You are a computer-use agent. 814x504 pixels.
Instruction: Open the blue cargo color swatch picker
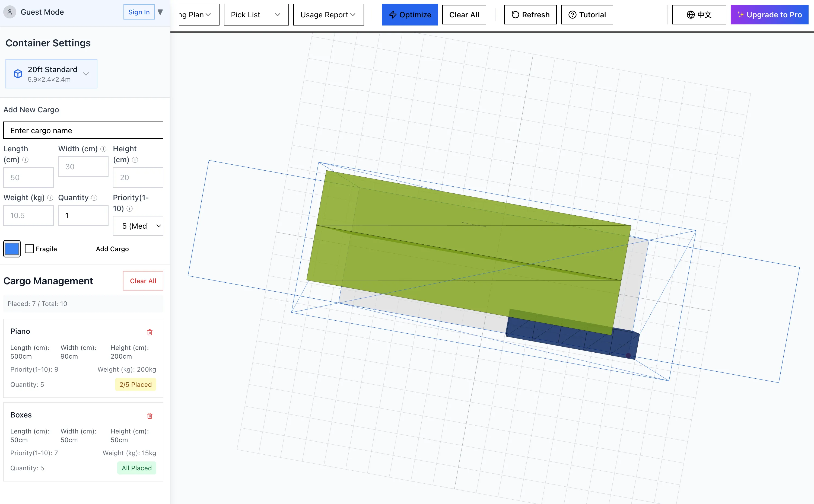[12, 249]
